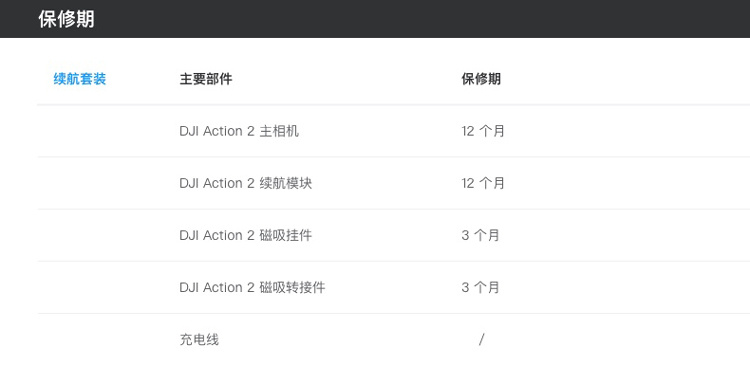
Task: Click the word 磁吸转接件 in fourth row
Action: [x=293, y=287]
